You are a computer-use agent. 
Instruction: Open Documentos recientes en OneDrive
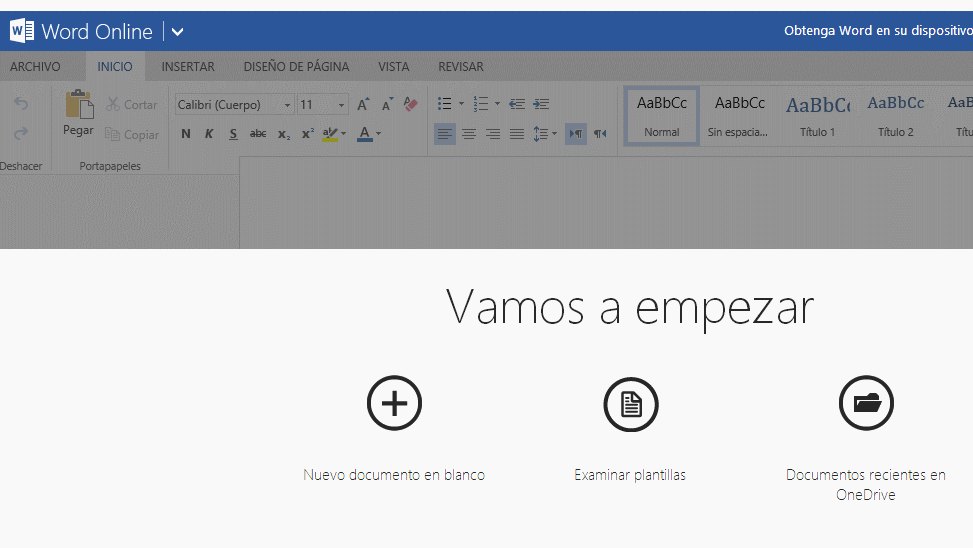pyautogui.click(x=865, y=484)
